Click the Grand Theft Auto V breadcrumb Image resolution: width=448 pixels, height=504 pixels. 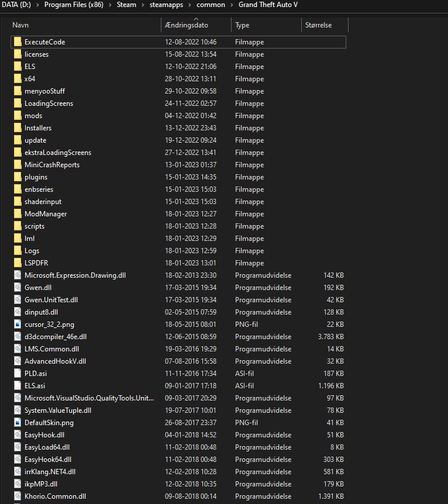pos(268,5)
